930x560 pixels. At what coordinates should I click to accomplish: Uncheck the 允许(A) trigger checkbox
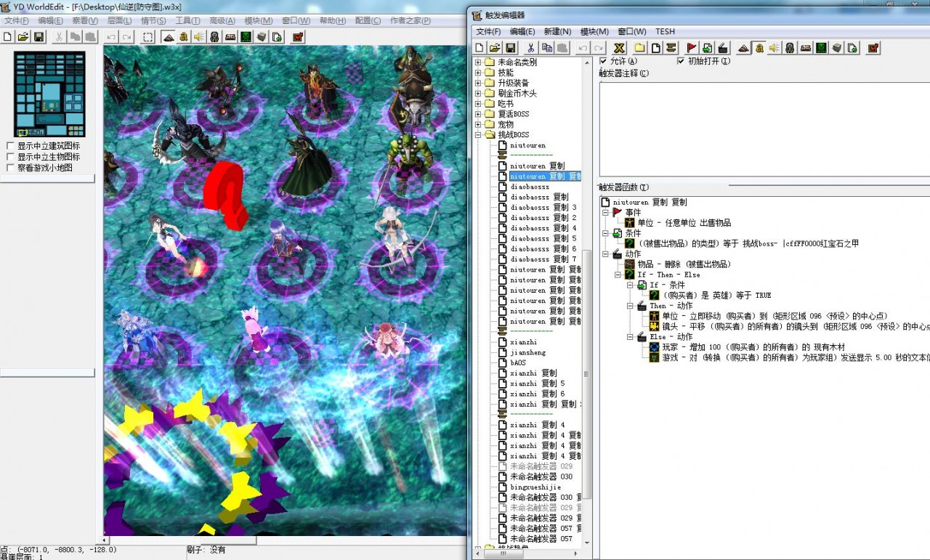tap(603, 61)
